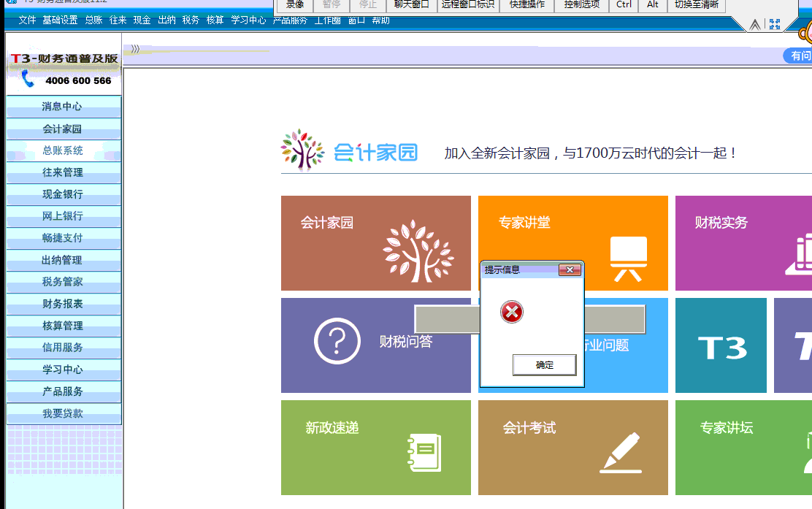Select 会计家园 in the sidebar
Viewport: 812px width, 509px height.
(64, 129)
